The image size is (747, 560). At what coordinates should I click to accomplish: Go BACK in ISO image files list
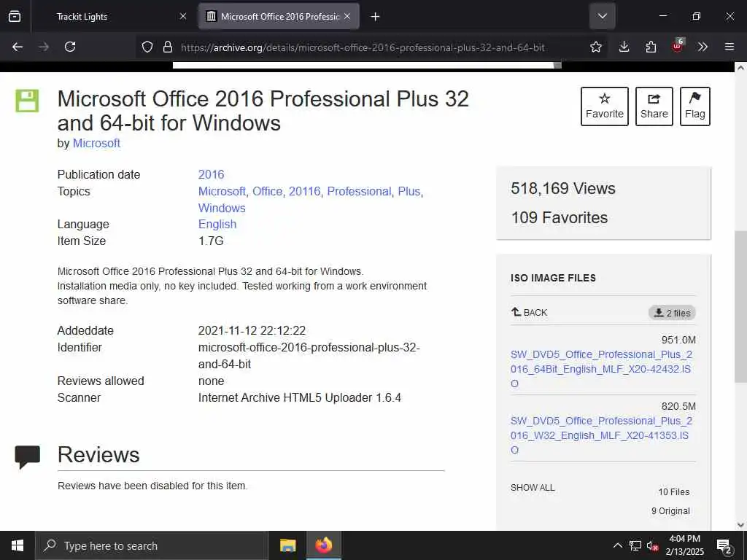click(529, 312)
